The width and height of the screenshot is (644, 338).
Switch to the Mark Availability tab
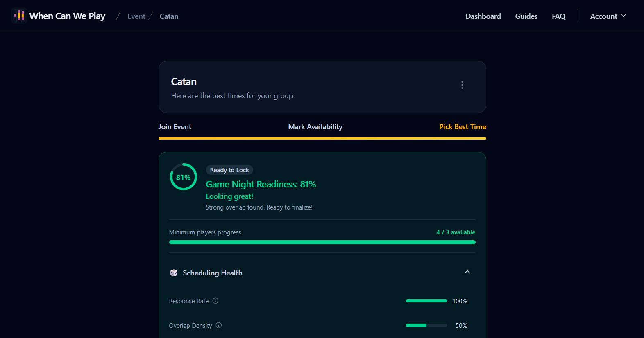(315, 127)
